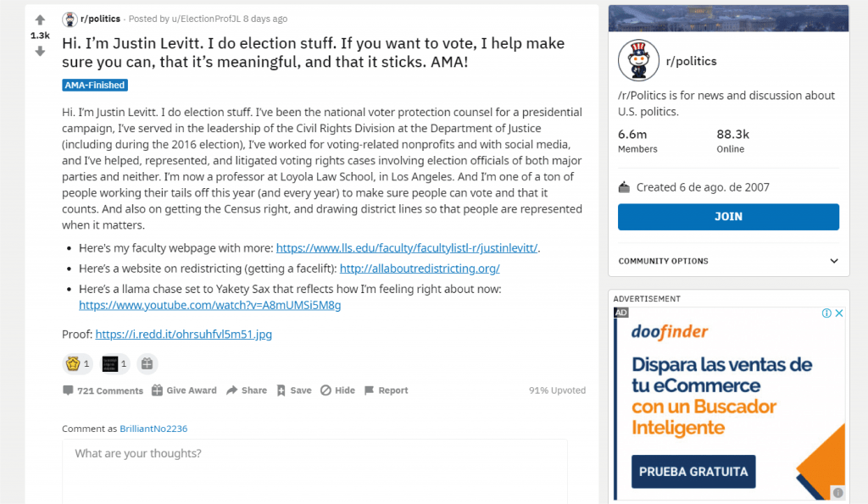Share this AMA post
The height and width of the screenshot is (504, 868).
click(247, 390)
